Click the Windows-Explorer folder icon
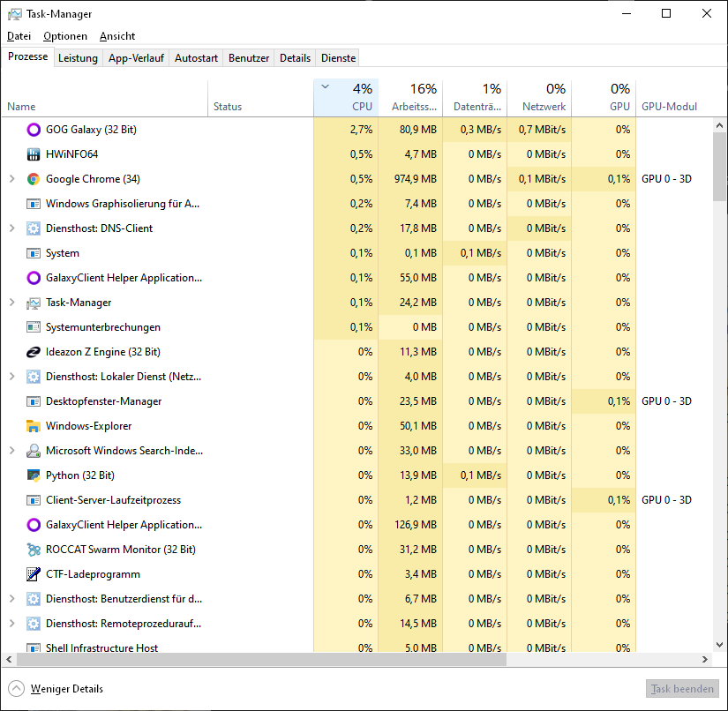Screen dimensions: 728x711 tap(34, 426)
